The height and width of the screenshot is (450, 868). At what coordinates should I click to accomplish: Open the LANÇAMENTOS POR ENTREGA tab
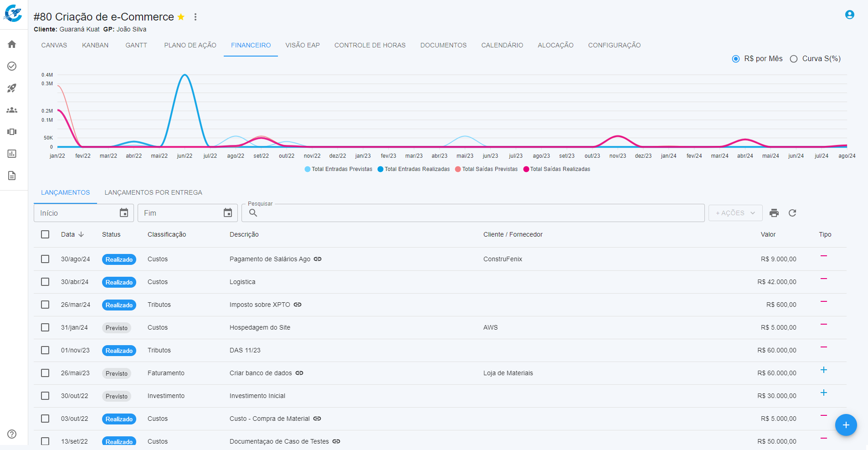click(x=153, y=192)
